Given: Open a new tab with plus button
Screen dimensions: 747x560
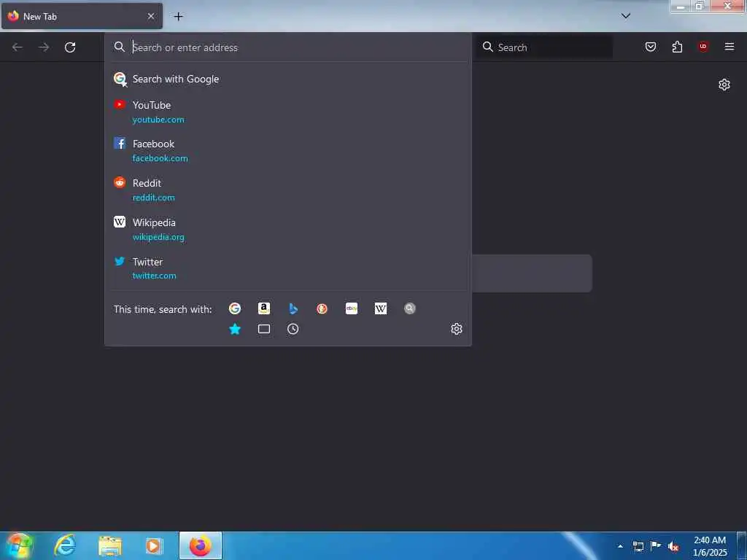Looking at the screenshot, I should pos(178,17).
